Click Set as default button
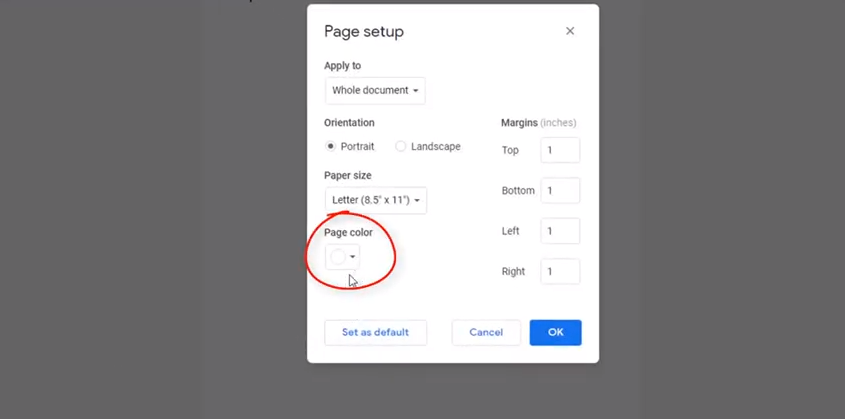Image resolution: width=845 pixels, height=419 pixels. point(376,332)
